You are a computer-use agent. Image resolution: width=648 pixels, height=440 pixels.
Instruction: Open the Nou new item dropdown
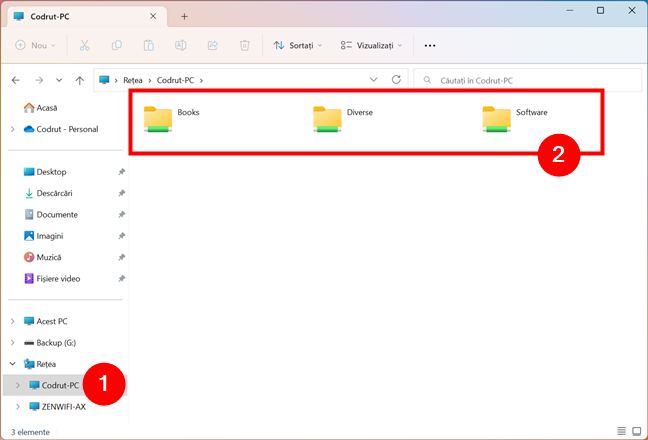(36, 45)
